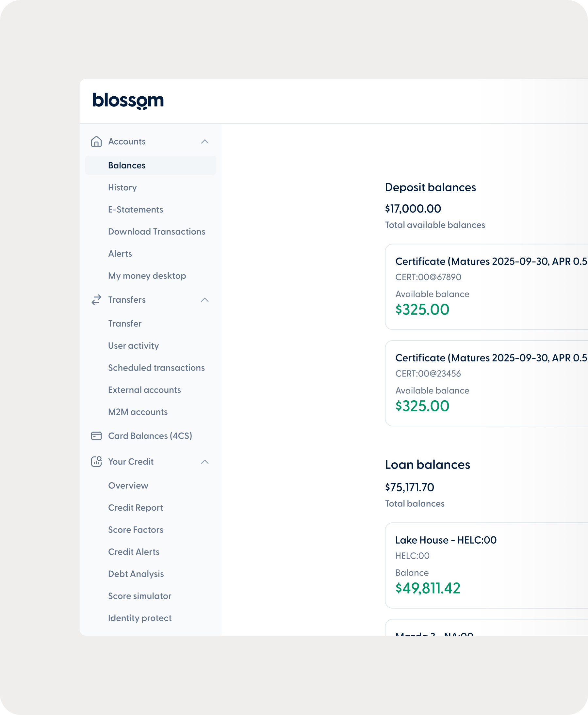Open the History page
This screenshot has width=588, height=715.
122,187
